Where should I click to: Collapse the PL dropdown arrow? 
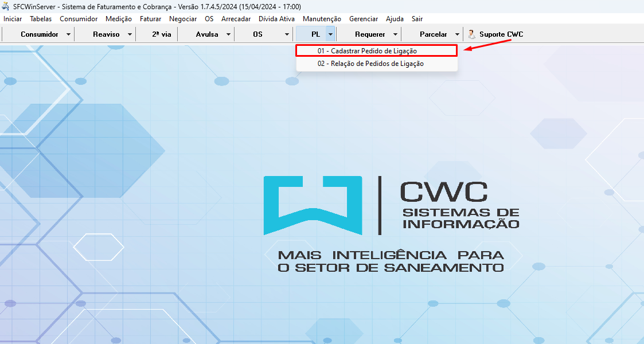(x=330, y=34)
